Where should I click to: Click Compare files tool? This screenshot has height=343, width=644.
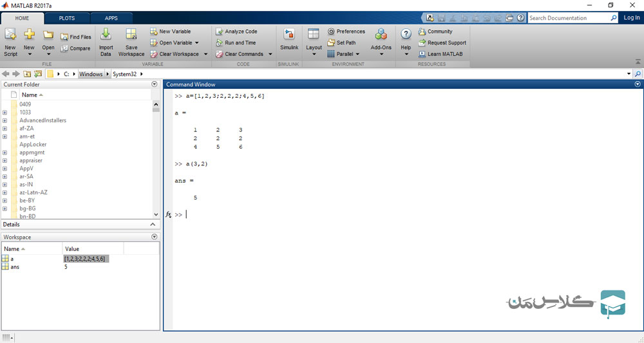[x=75, y=48]
